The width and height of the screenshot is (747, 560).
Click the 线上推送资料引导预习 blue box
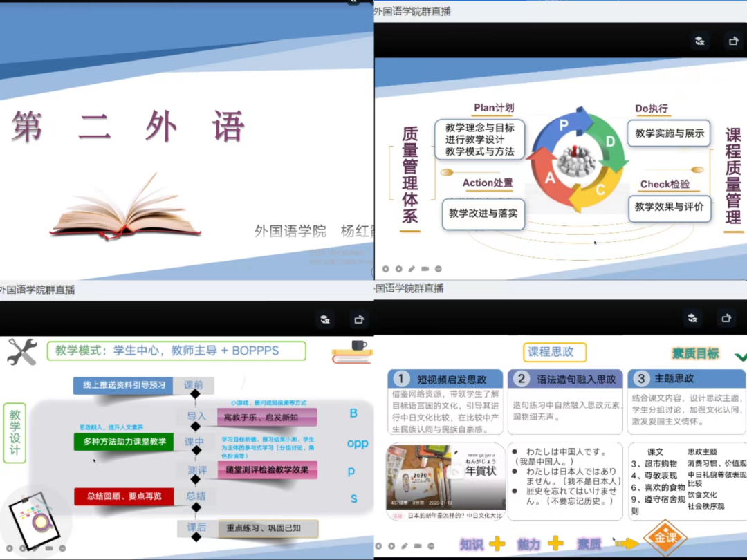pos(123,385)
